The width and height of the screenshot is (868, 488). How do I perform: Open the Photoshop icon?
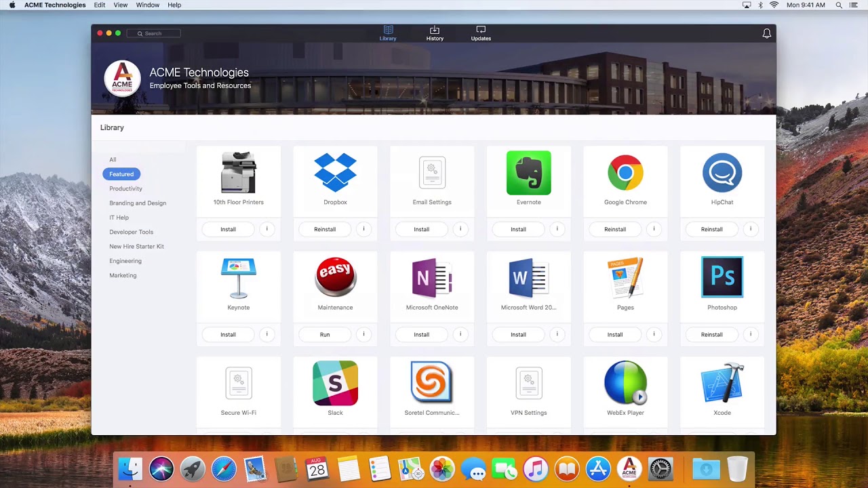click(722, 277)
